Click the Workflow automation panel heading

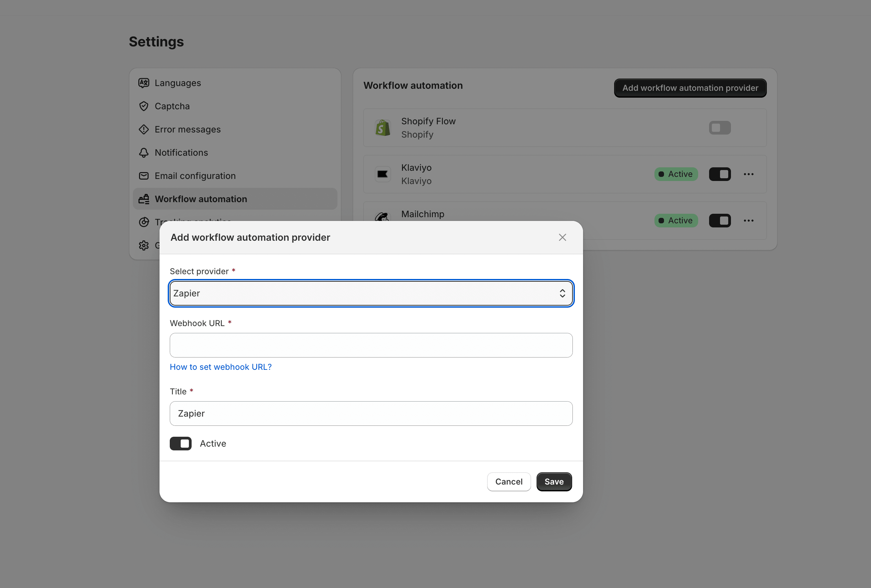point(413,85)
